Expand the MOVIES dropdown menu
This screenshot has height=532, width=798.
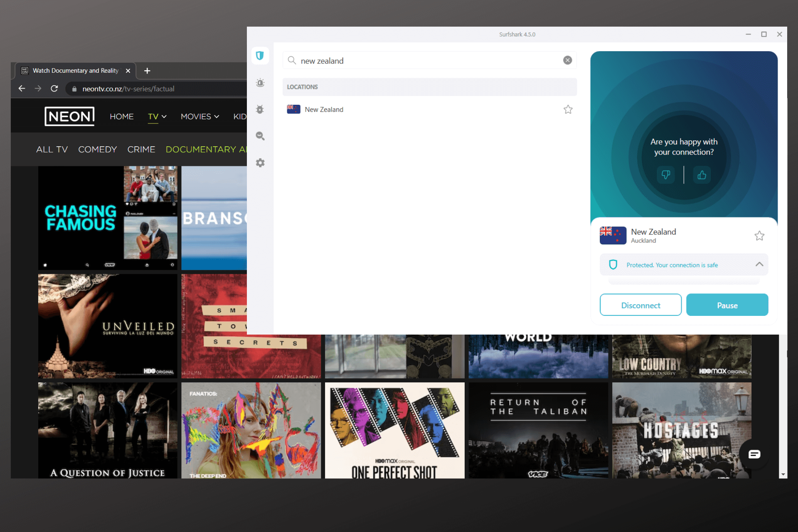[x=199, y=117]
